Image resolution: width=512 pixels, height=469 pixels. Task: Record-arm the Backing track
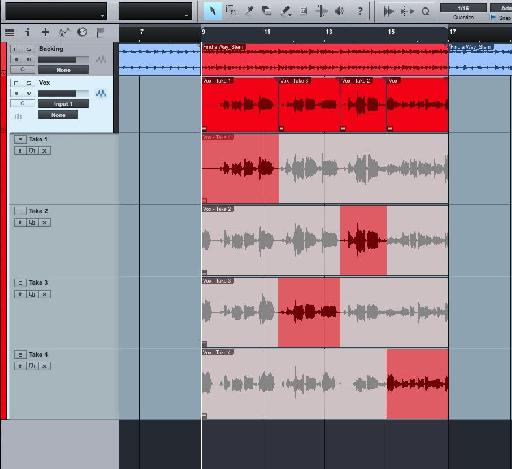[x=16, y=59]
